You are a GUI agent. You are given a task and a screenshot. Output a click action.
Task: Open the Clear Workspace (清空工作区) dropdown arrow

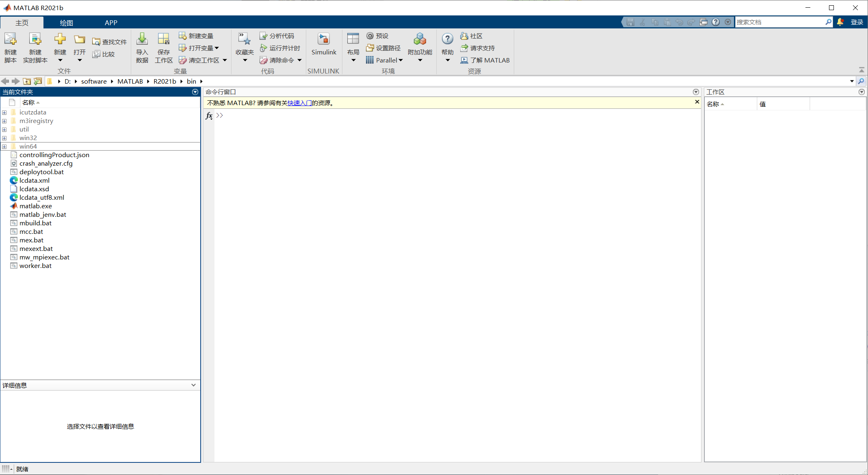pos(225,60)
